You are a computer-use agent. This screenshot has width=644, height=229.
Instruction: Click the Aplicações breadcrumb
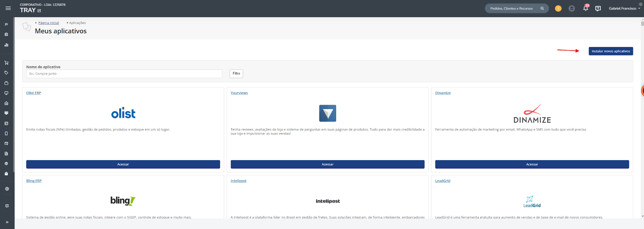point(77,23)
